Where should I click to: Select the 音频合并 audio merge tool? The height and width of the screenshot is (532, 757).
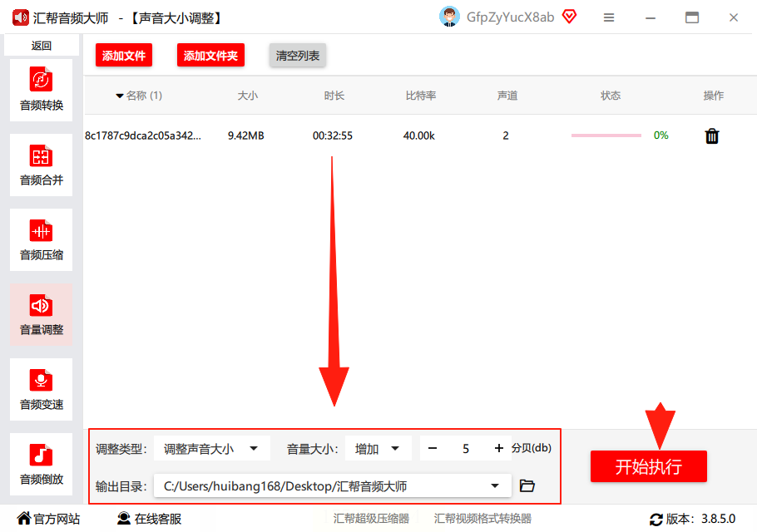(41, 165)
